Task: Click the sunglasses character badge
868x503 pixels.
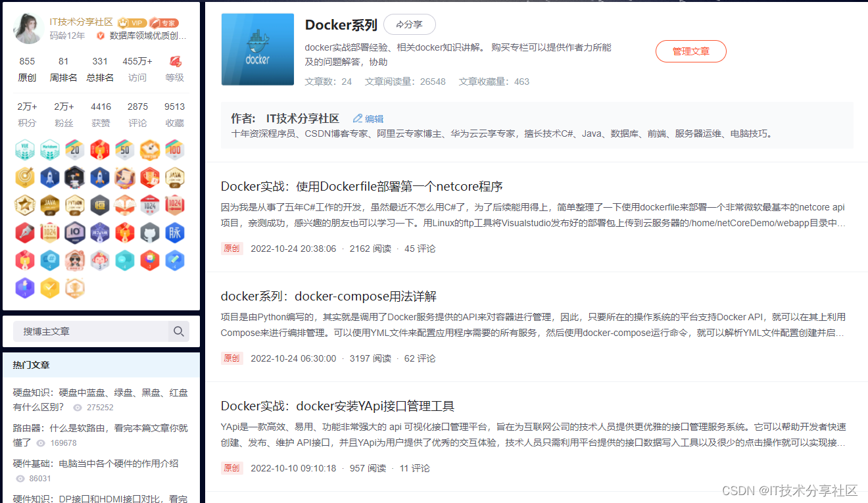Action: pyautogui.click(x=76, y=260)
